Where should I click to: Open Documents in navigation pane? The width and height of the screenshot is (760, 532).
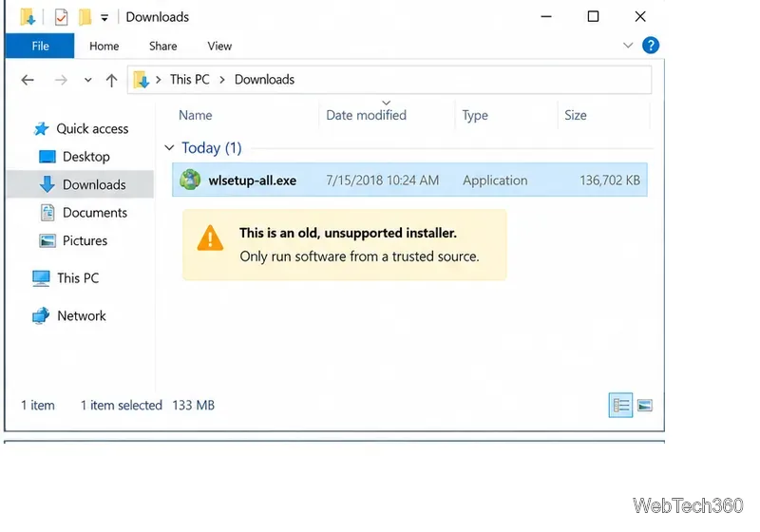[x=94, y=213]
